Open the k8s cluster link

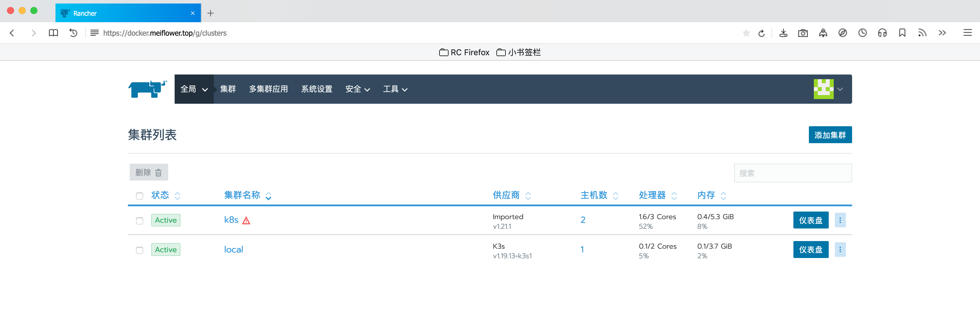[x=231, y=220]
